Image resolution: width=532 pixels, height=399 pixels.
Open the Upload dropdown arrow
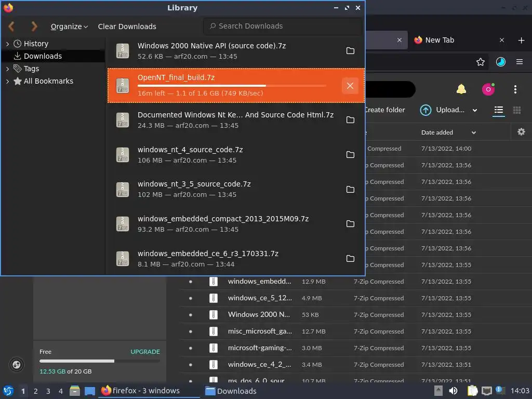pos(475,110)
